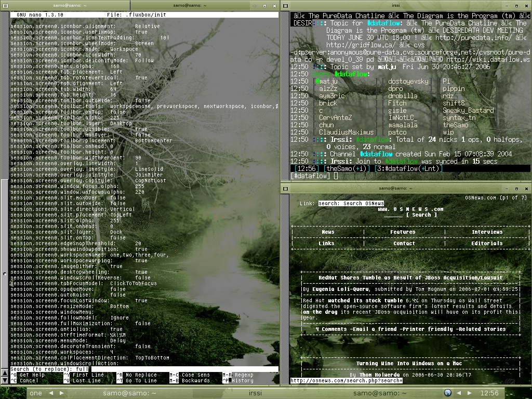Screen dimensions: 532x399
Task: Follow the Editorials link on OSNews
Action: click(x=486, y=243)
